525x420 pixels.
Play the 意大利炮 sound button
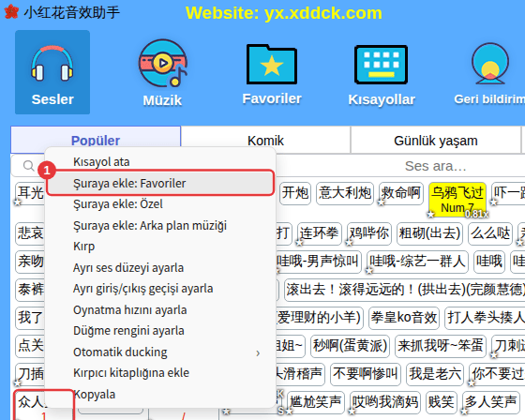(x=345, y=193)
